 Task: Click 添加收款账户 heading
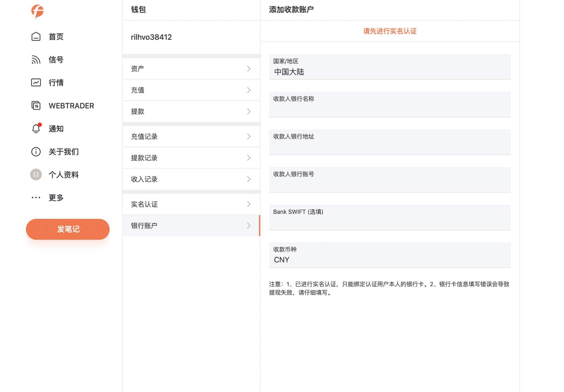pyautogui.click(x=291, y=9)
